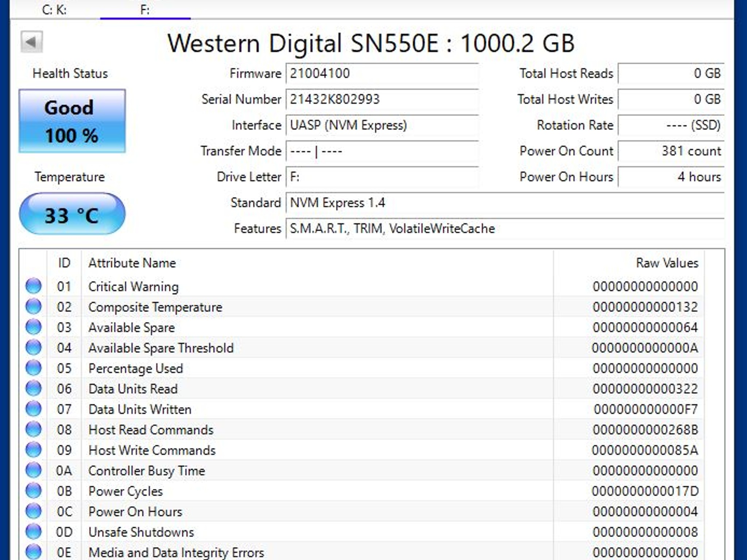Click status icon for Host Write Commands

[x=34, y=450]
